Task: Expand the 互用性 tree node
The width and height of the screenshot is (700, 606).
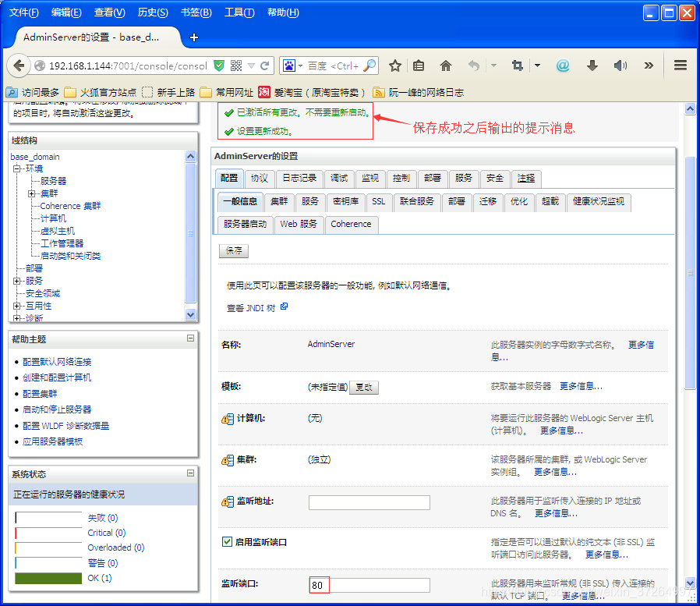Action: click(x=17, y=306)
